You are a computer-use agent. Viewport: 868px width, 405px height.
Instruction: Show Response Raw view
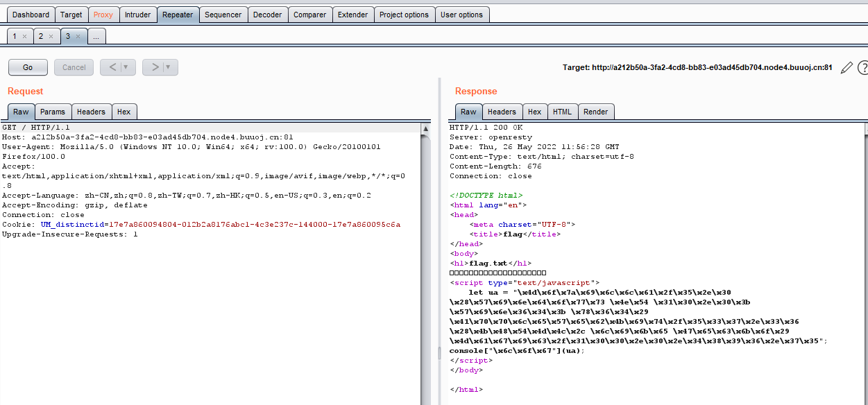pyautogui.click(x=469, y=112)
